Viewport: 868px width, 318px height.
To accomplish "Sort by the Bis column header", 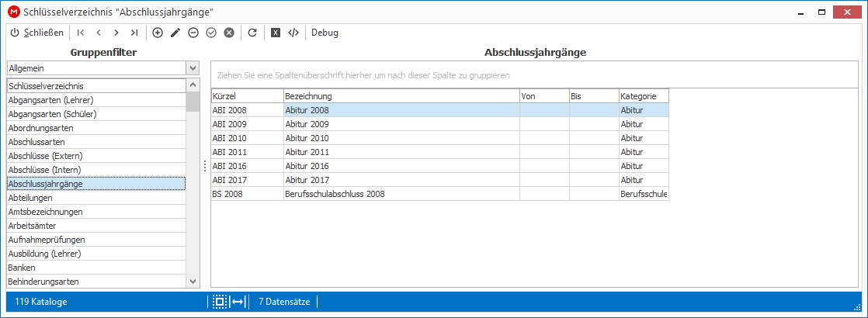I will tap(594, 96).
